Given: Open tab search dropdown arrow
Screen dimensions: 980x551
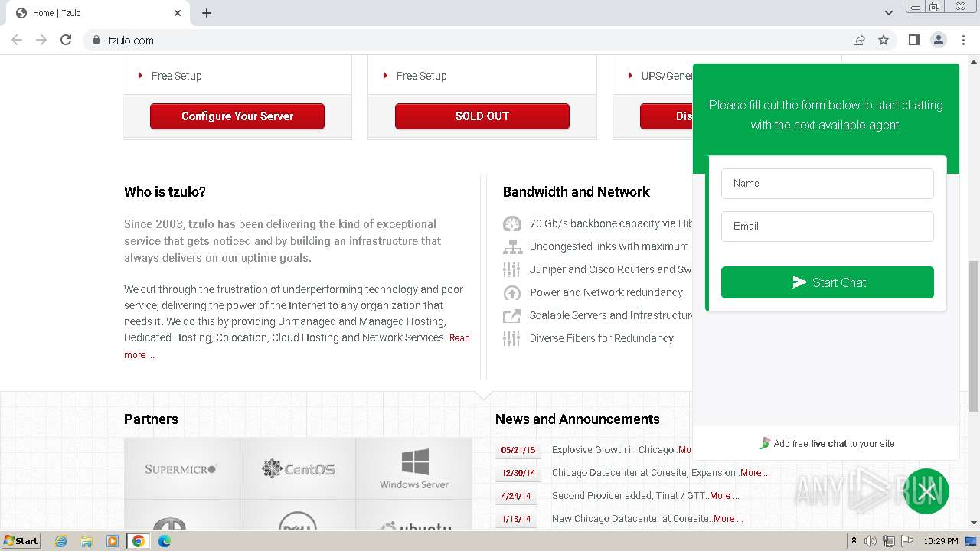Looking at the screenshot, I should pyautogui.click(x=889, y=13).
